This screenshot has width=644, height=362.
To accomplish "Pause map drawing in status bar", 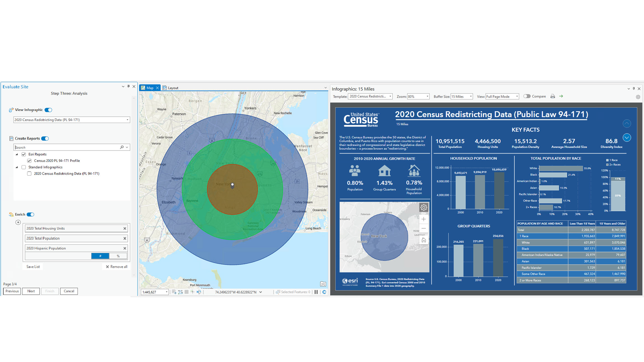I will click(x=316, y=292).
